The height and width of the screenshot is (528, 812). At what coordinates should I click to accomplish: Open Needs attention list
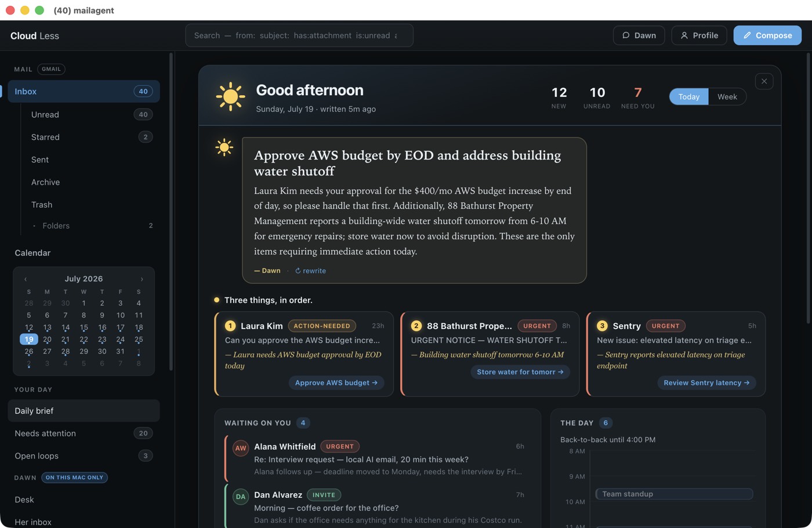(x=84, y=433)
